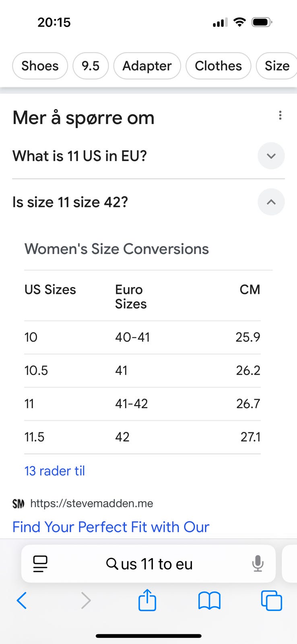Collapse "Is size 11 size 42?" answer
297x644 pixels.
pyautogui.click(x=271, y=202)
